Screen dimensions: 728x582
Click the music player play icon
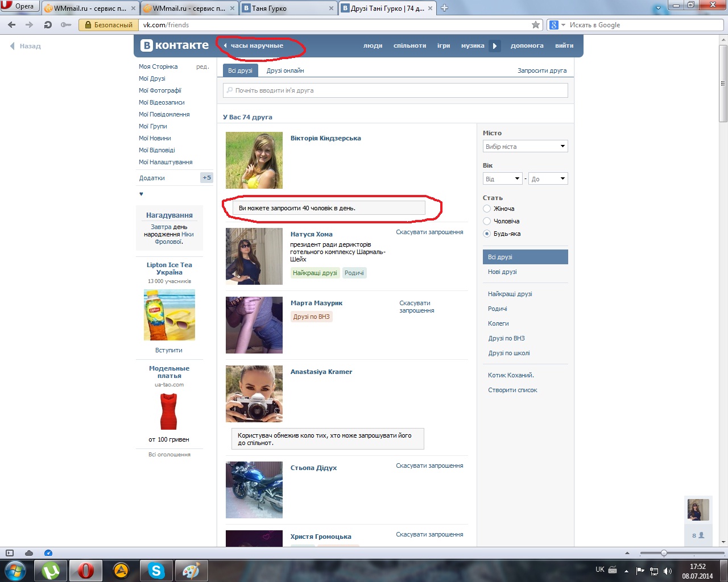[495, 45]
